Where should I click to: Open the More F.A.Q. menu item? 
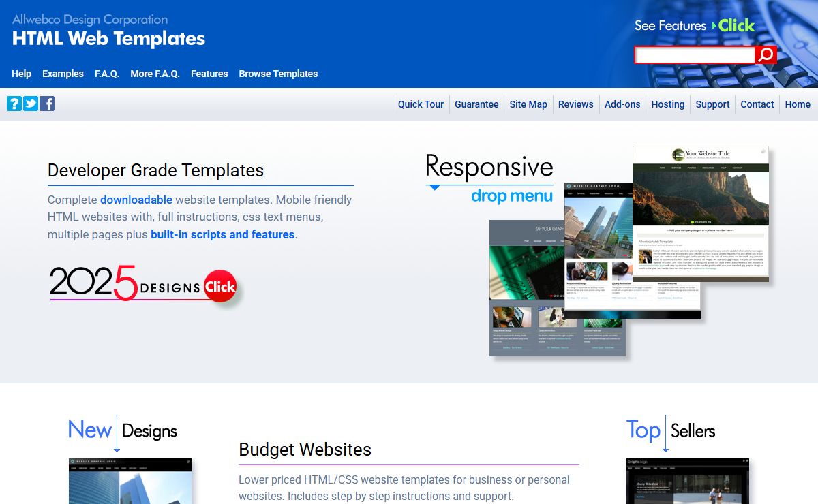(155, 74)
